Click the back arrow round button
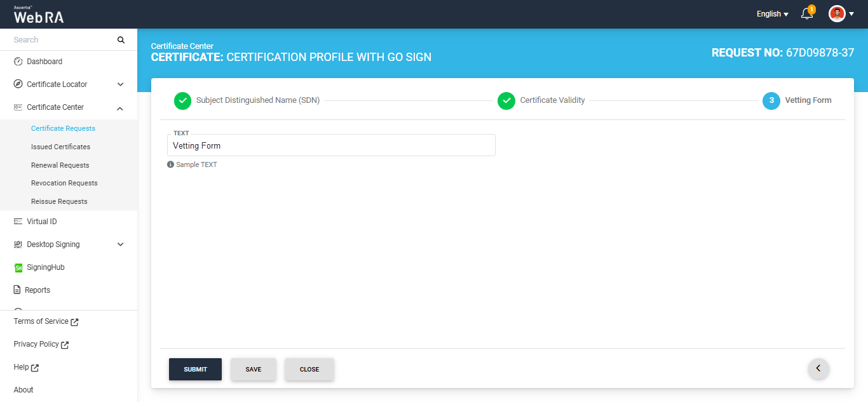 (818, 368)
